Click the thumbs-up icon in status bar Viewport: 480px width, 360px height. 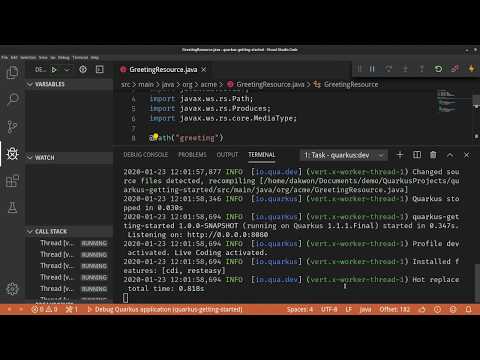422,309
